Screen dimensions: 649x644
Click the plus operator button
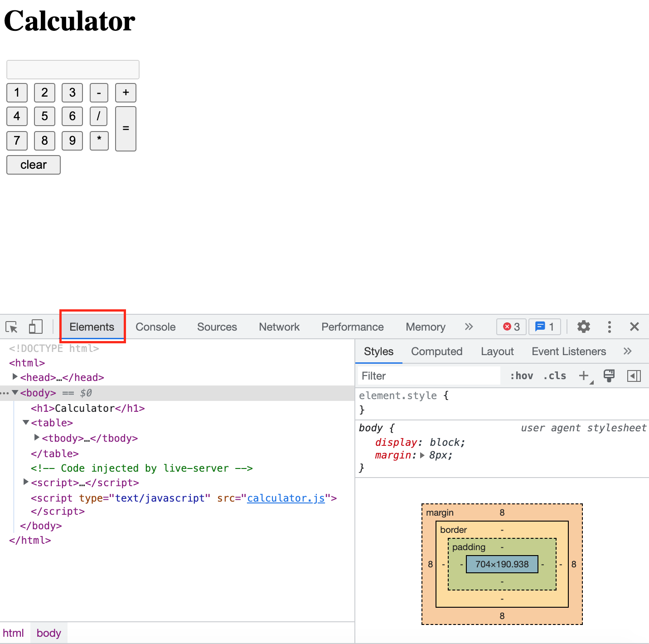tap(126, 93)
